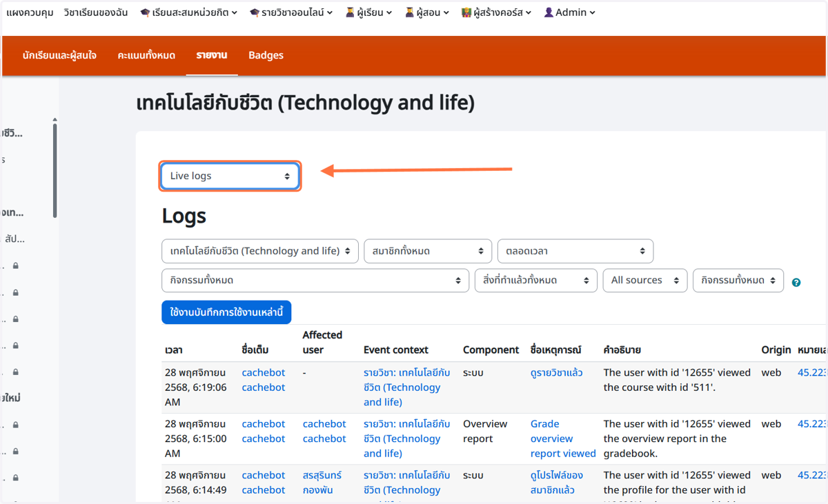This screenshot has height=504, width=828.
Task: Open the Live logs report selector
Action: coord(230,176)
